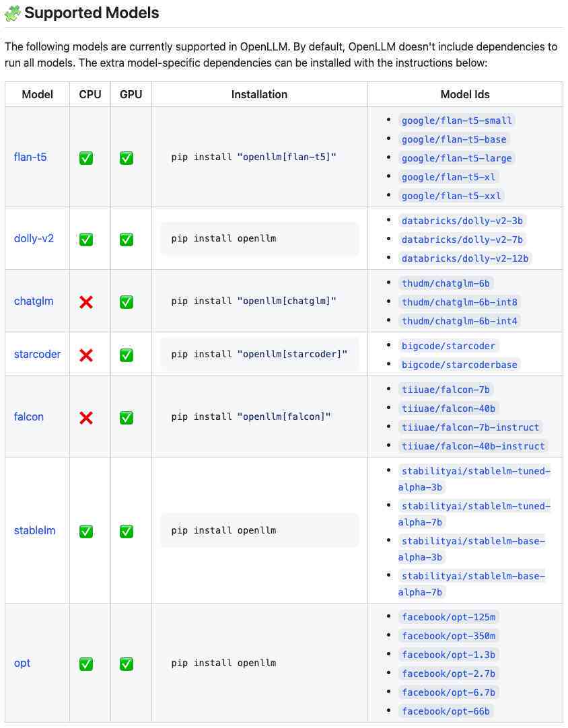568x728 pixels.
Task: Click the CPU column header
Action: (90, 94)
